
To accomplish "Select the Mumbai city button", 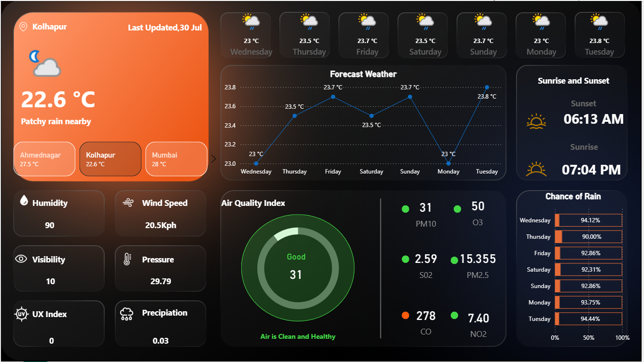I will point(176,159).
